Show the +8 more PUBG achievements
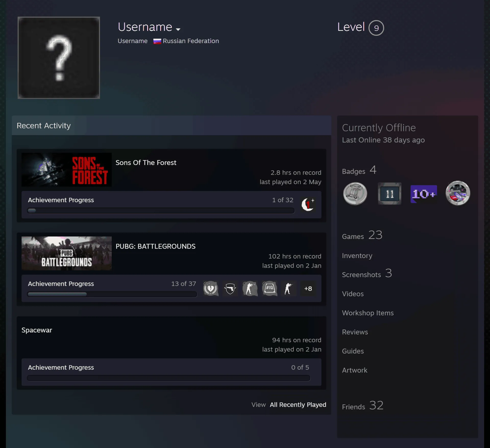490x448 pixels. click(x=308, y=288)
